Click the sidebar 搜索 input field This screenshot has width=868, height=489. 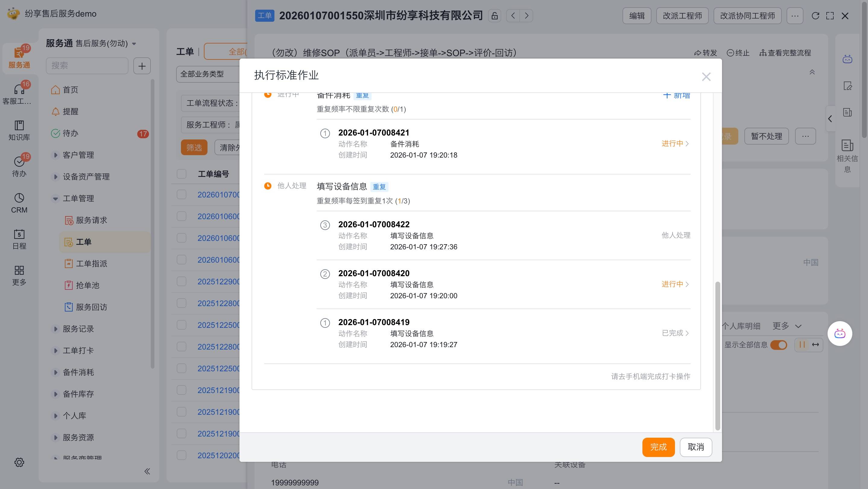[87, 66]
